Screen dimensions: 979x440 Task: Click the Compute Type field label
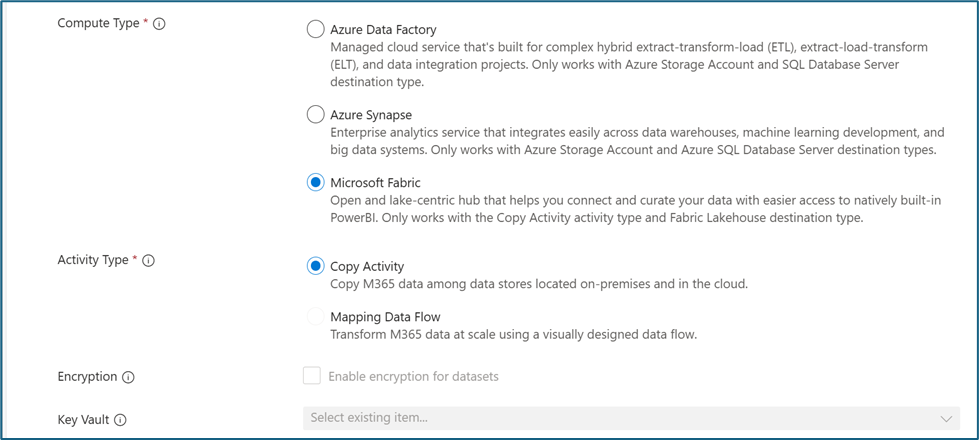pos(99,24)
